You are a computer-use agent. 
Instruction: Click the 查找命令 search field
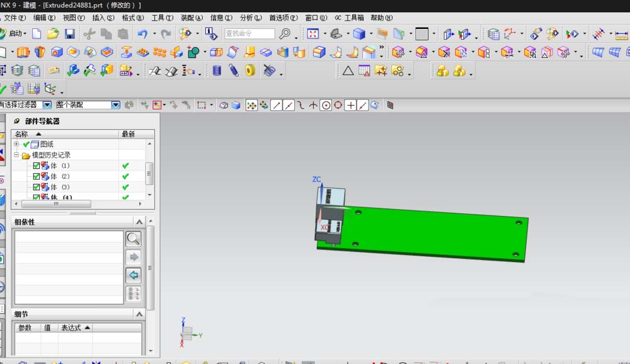point(249,34)
